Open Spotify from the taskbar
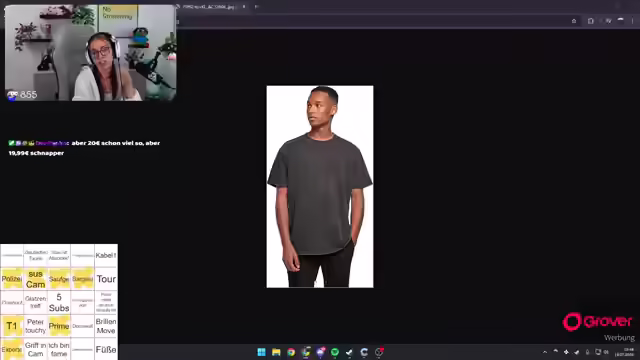The height and width of the screenshot is (360, 640). [335, 352]
